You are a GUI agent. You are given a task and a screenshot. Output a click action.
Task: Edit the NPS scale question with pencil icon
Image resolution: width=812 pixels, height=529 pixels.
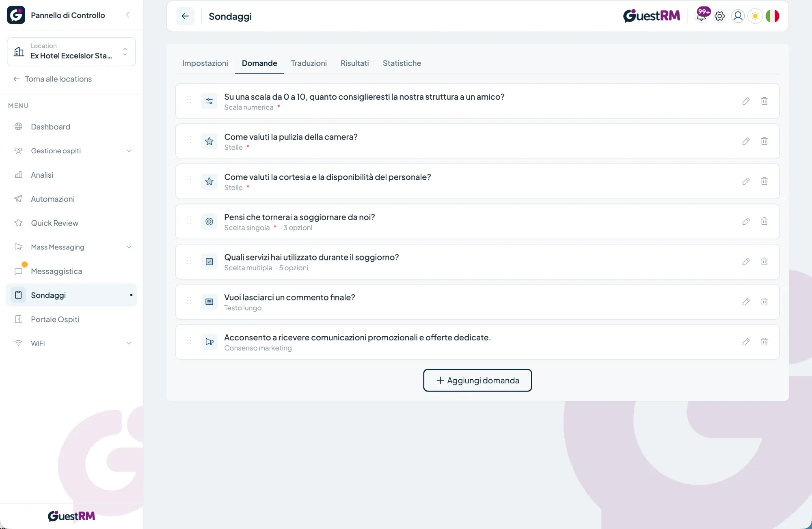point(746,101)
